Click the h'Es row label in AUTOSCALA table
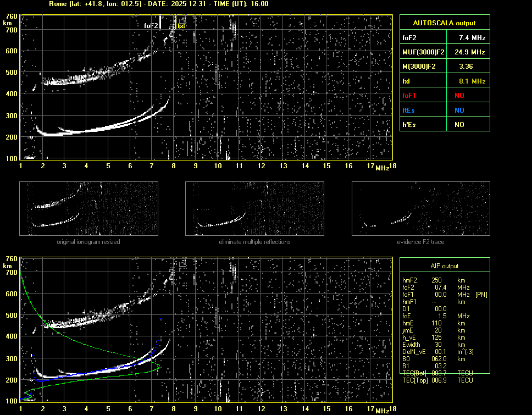 coord(409,125)
